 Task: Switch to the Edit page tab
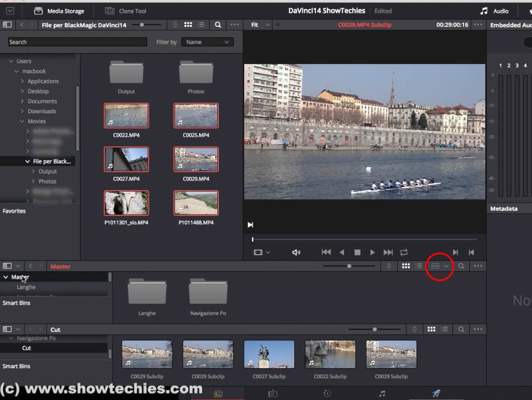[x=273, y=394]
